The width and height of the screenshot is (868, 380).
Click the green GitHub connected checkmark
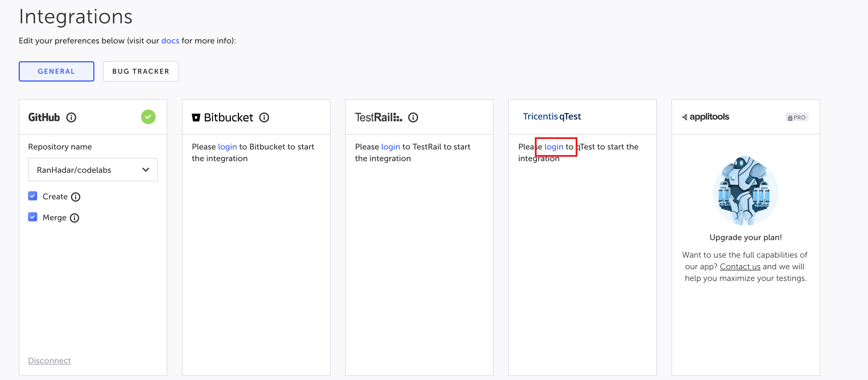coord(148,117)
